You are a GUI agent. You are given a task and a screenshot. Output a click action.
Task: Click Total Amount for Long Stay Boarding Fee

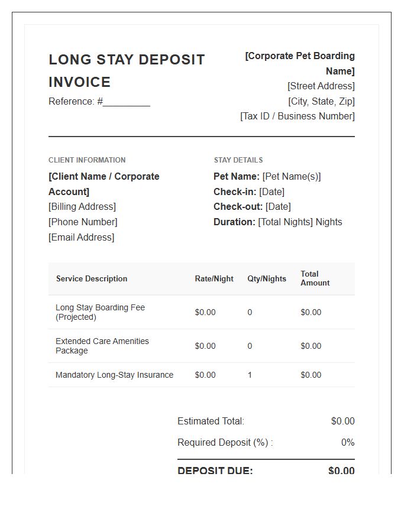[311, 312]
